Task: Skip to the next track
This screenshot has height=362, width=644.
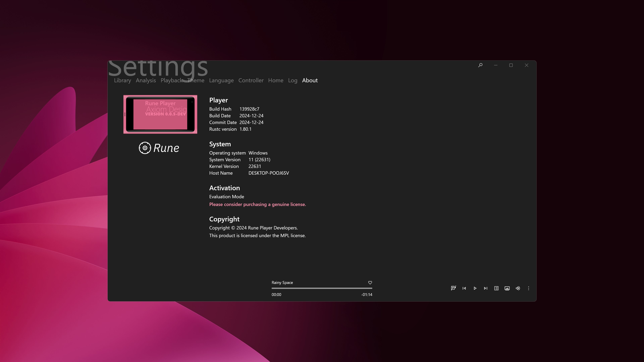Action: point(486,288)
